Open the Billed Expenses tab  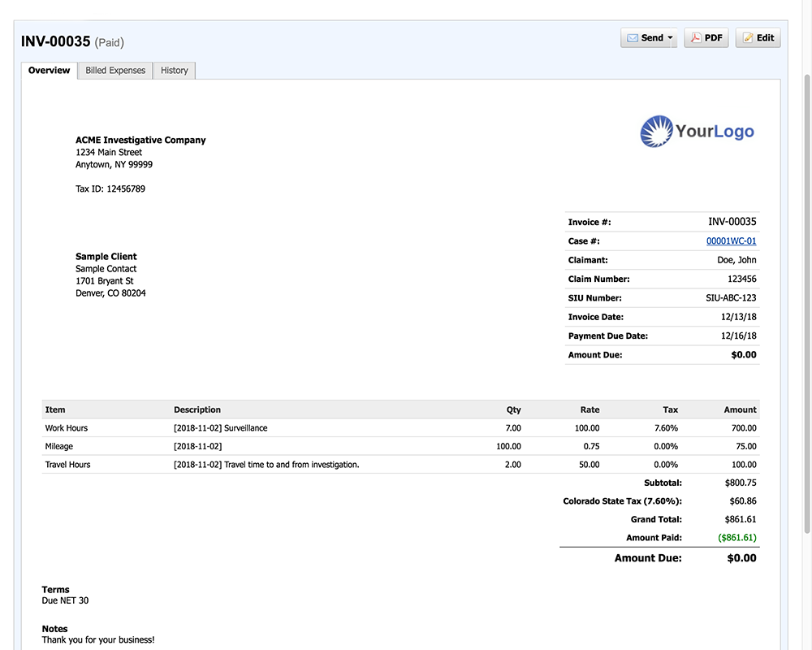click(x=115, y=71)
